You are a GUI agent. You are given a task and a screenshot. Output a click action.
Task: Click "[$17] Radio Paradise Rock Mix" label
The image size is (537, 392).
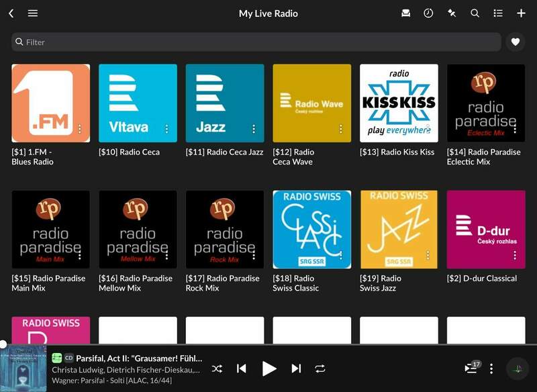[223, 283]
